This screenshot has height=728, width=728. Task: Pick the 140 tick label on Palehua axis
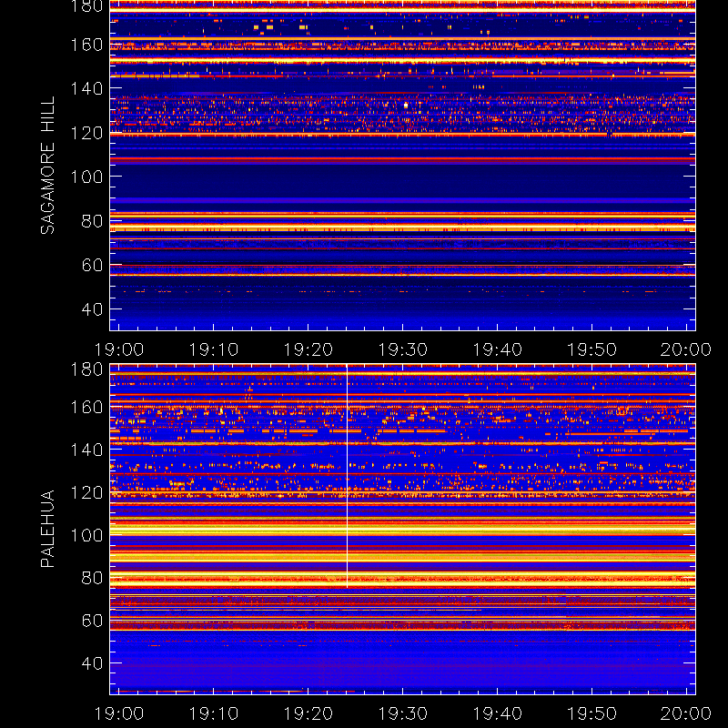[86, 450]
